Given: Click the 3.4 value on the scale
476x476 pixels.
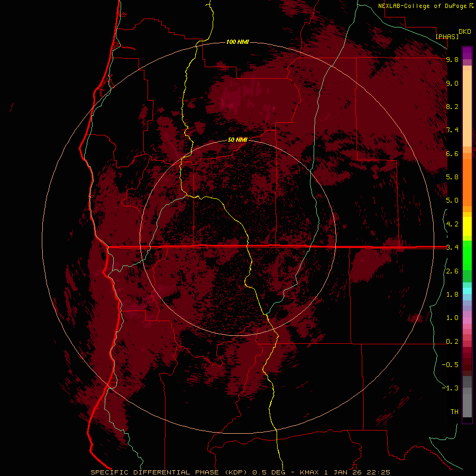Looking at the screenshot, I should pos(452,248).
